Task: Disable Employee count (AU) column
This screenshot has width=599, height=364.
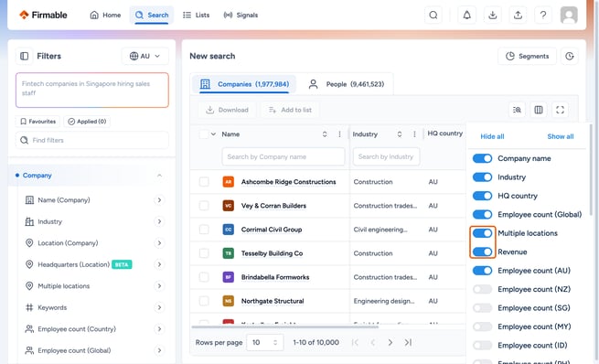Action: pos(482,271)
